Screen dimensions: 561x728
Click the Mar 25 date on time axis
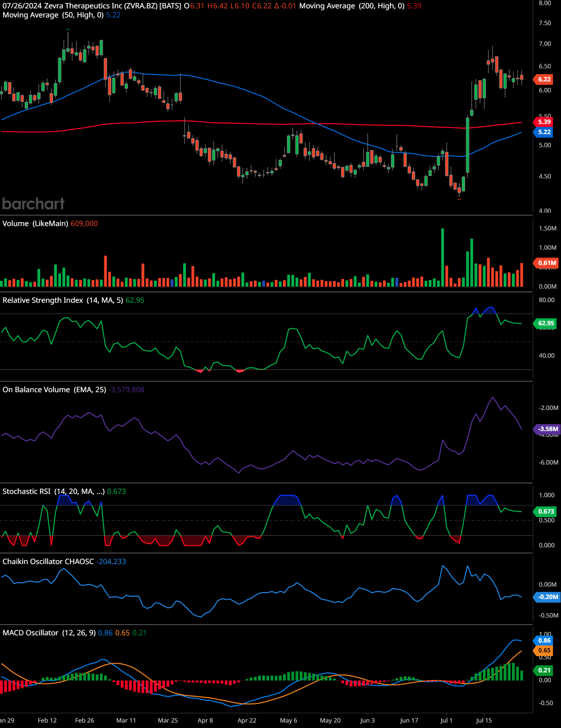[168, 720]
